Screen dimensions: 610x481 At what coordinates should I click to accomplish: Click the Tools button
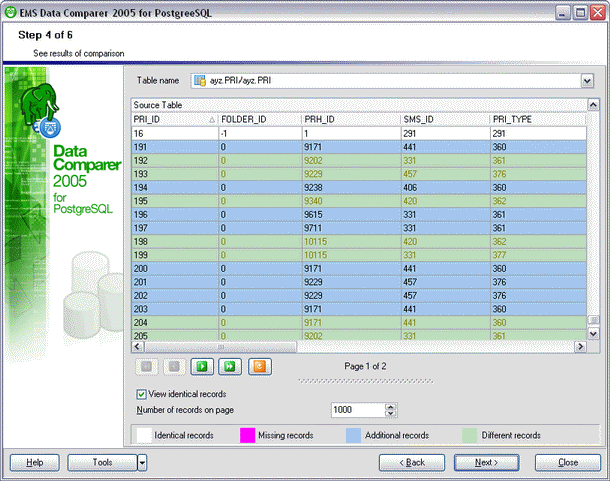pyautogui.click(x=102, y=463)
